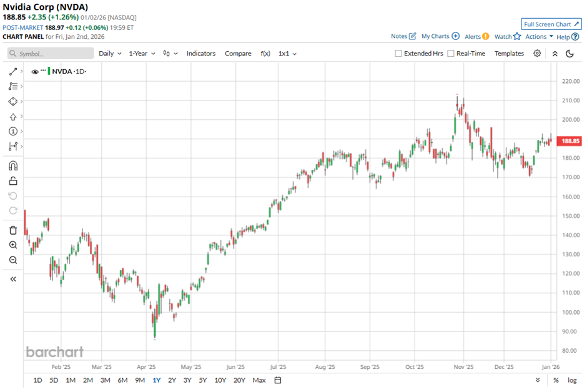This screenshot has height=392, width=587.
Task: Select the trend line drawing tool
Action: pyautogui.click(x=13, y=71)
